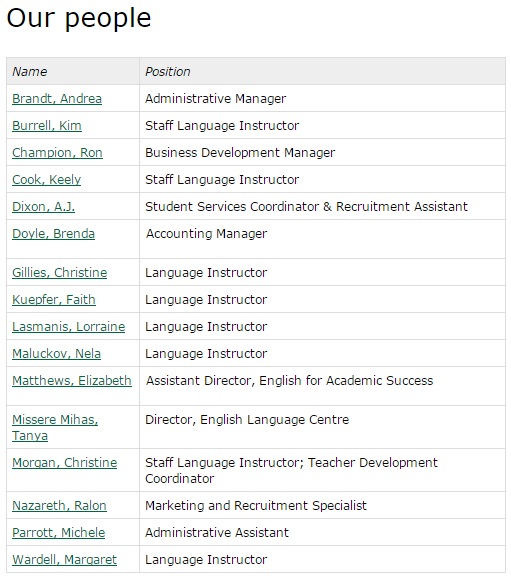This screenshot has height=581, width=511.
Task: Open Matthews, Elizabeth profile
Action: [x=72, y=381]
